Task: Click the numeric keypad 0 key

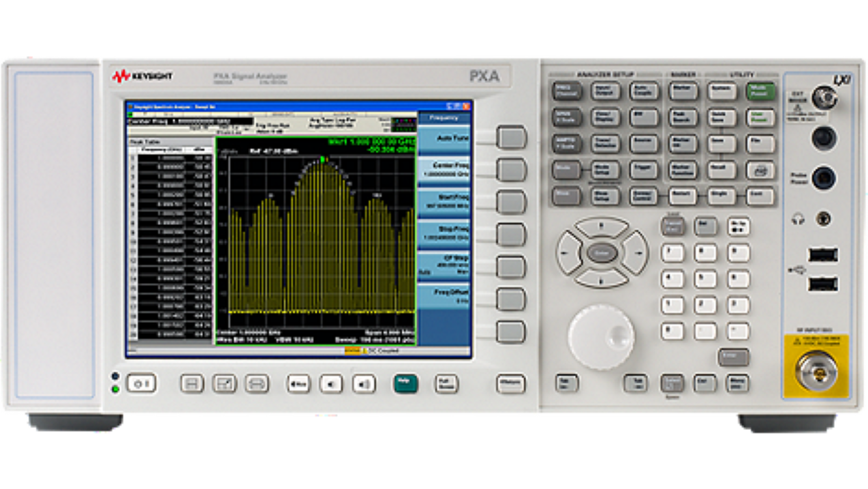Action: [x=672, y=331]
